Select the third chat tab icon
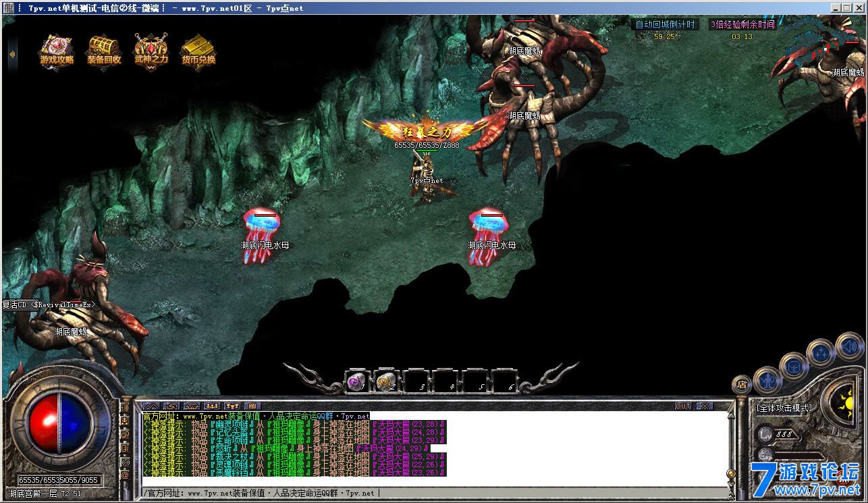 192,406
